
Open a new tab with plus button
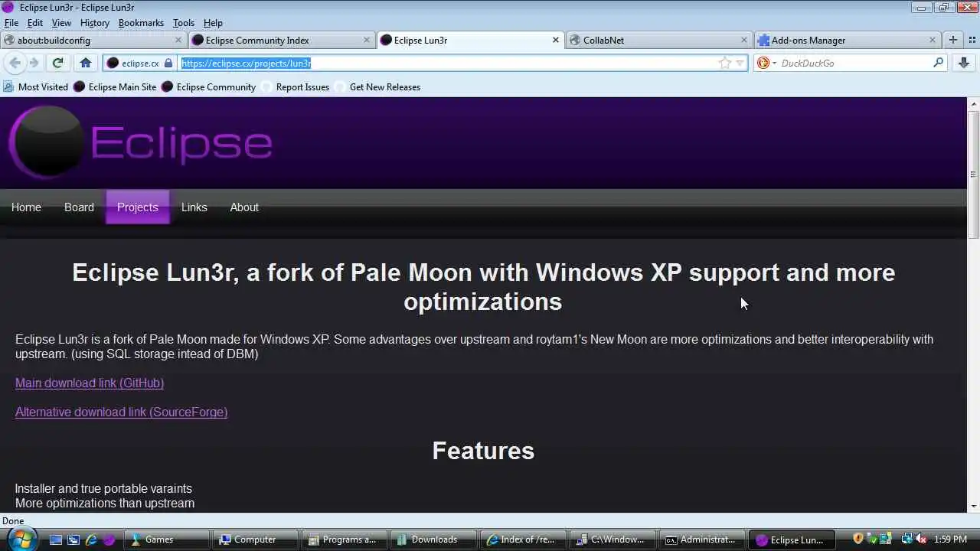(x=953, y=40)
